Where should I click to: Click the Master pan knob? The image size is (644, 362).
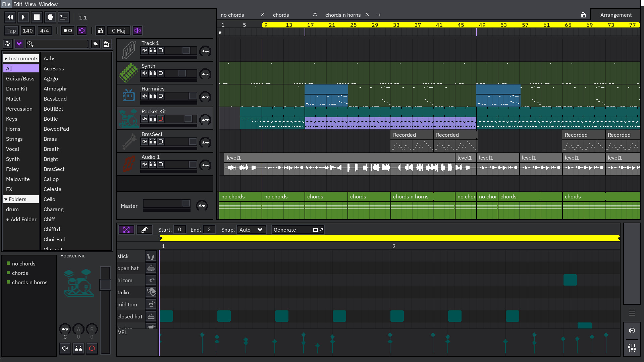point(202,206)
